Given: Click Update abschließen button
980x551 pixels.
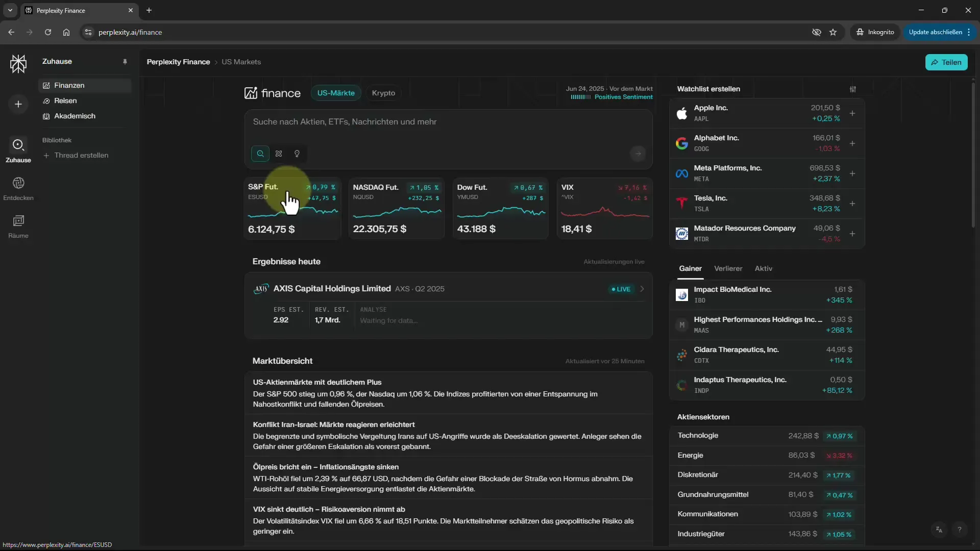Looking at the screenshot, I should pos(940,32).
